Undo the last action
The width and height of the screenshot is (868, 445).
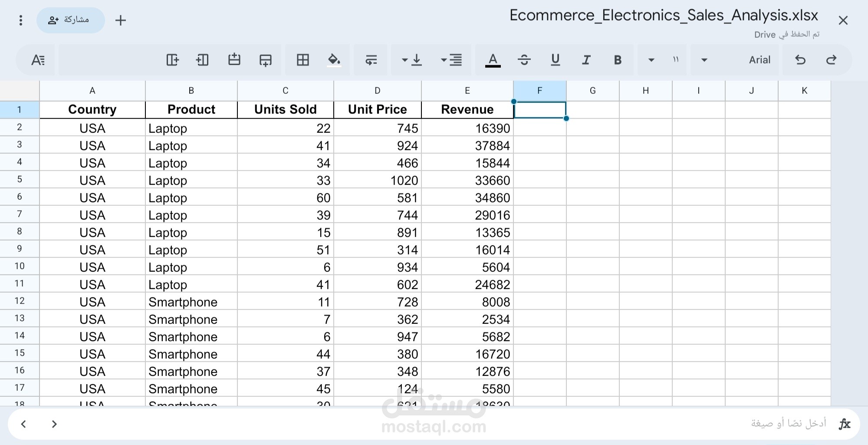point(800,60)
